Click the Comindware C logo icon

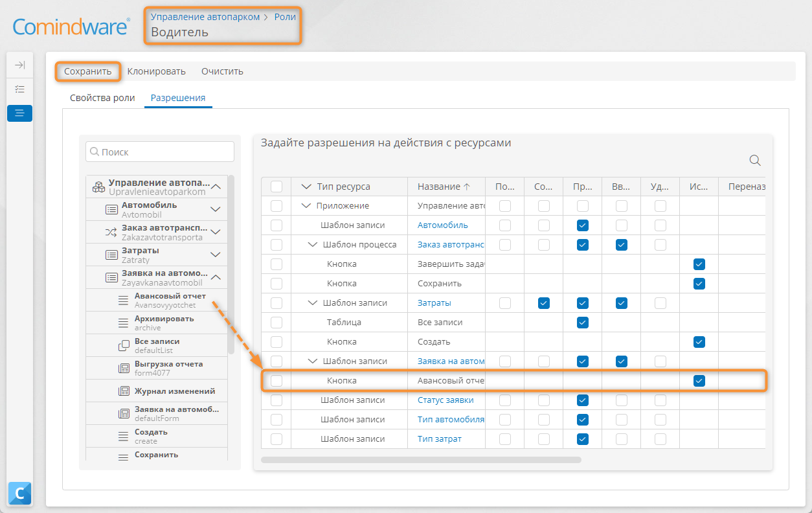(x=19, y=494)
